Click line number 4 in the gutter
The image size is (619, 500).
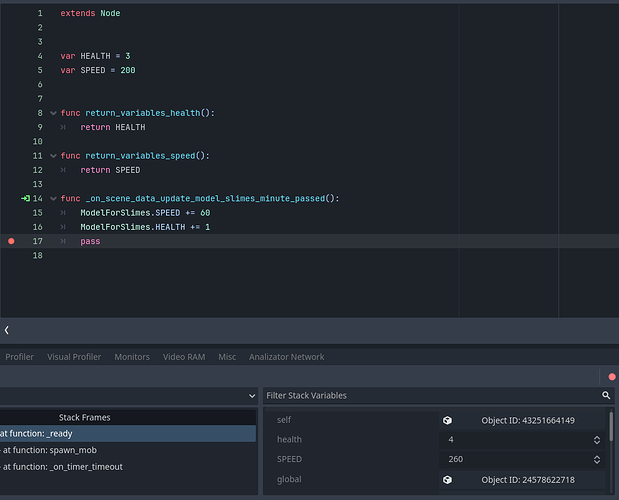[40, 56]
